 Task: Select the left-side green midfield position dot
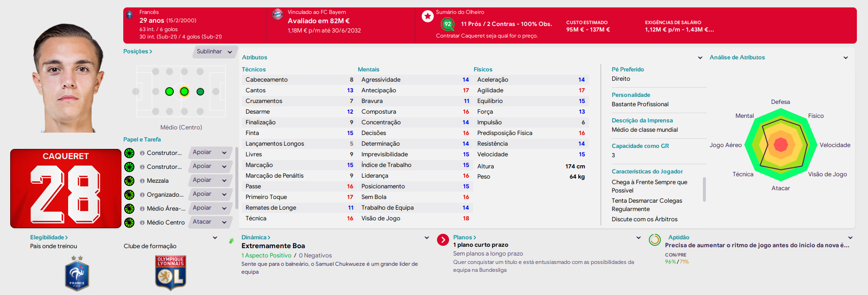170,92
